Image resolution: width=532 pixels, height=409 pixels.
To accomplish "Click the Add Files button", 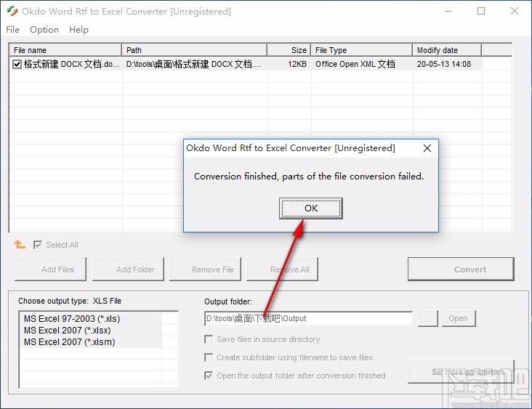I will click(51, 270).
